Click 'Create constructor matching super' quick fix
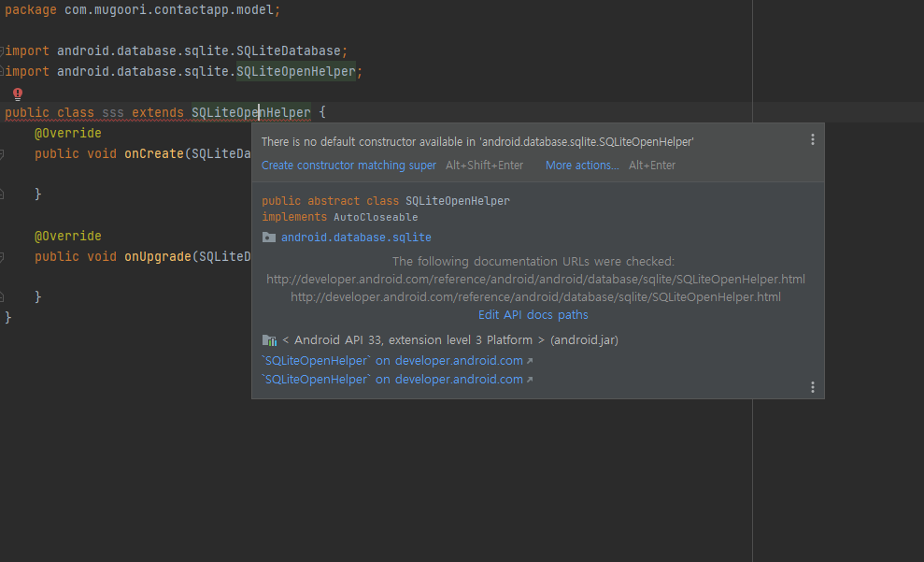The width and height of the screenshot is (924, 562). (x=348, y=166)
